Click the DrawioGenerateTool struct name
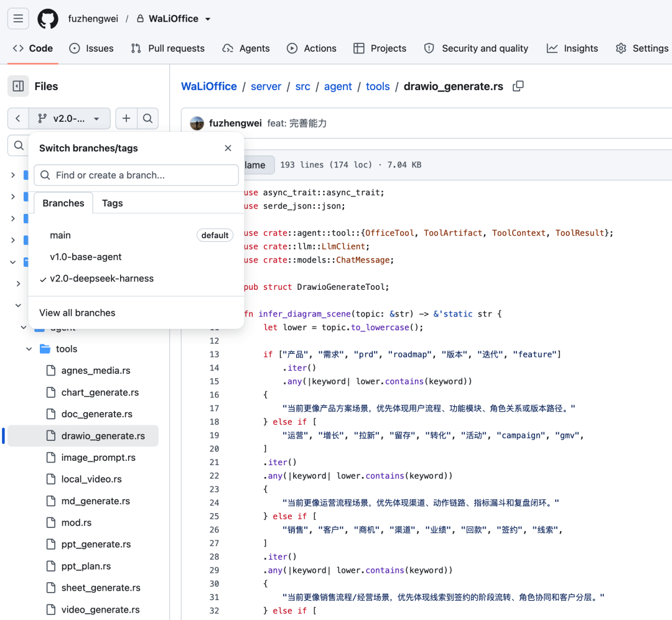This screenshot has height=620, width=672. coord(341,287)
